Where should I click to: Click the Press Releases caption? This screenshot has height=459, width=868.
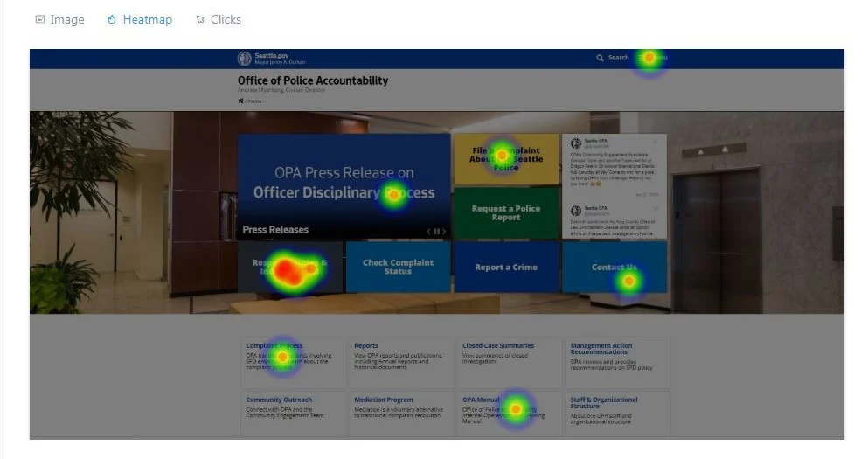275,229
